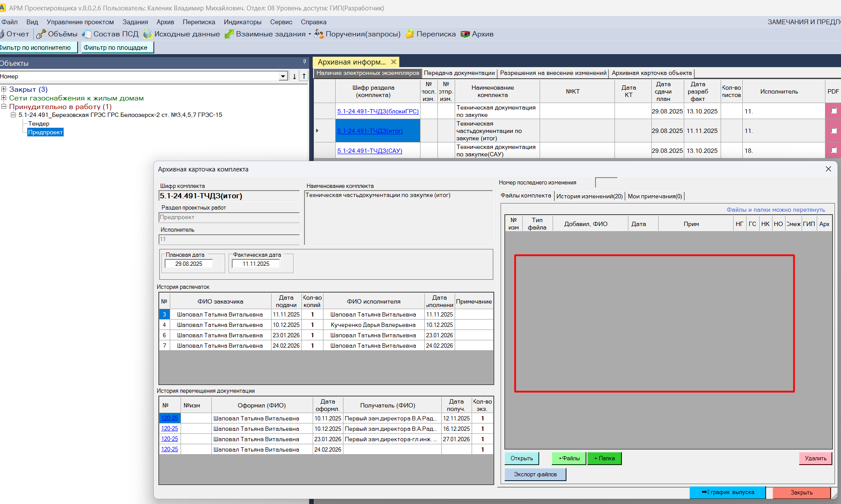The width and height of the screenshot is (841, 504).
Task: Toggle PDF checkbox for the ТЧДЗ(итог) row
Action: point(834,130)
